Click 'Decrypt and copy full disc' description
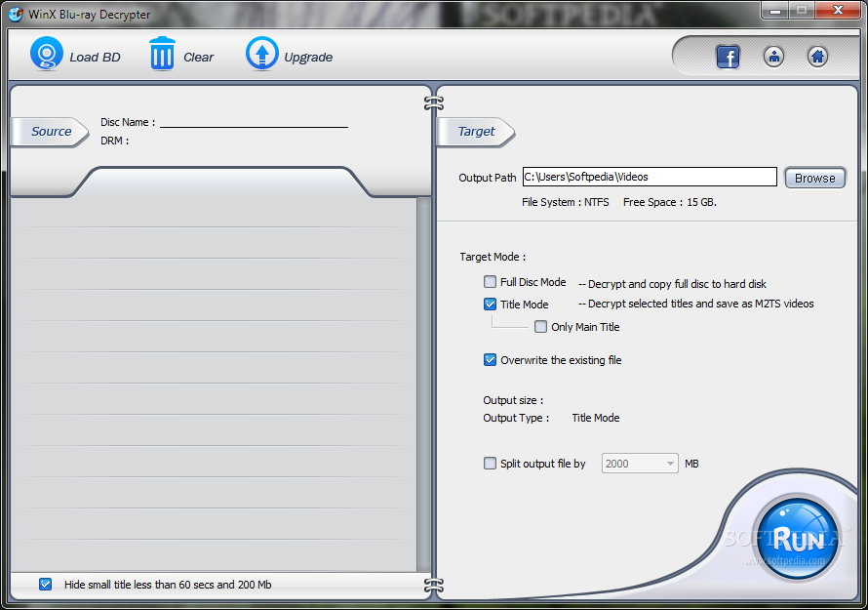868x610 pixels. coord(672,284)
